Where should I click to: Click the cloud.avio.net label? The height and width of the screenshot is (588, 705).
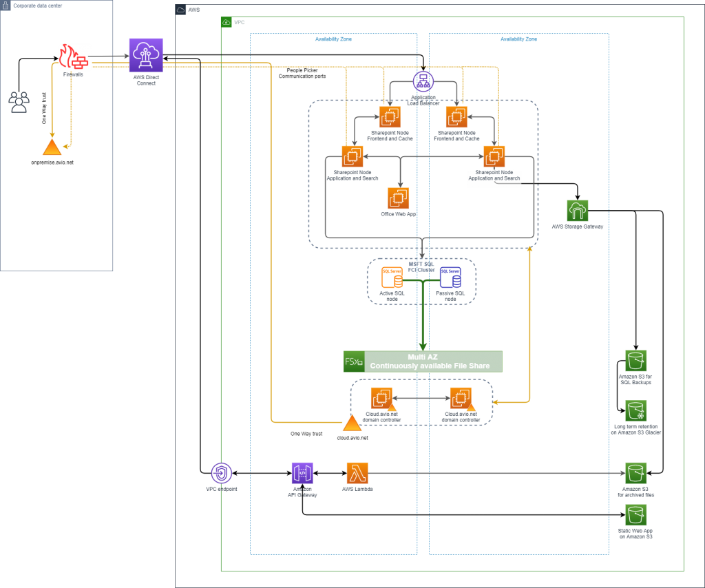click(353, 437)
